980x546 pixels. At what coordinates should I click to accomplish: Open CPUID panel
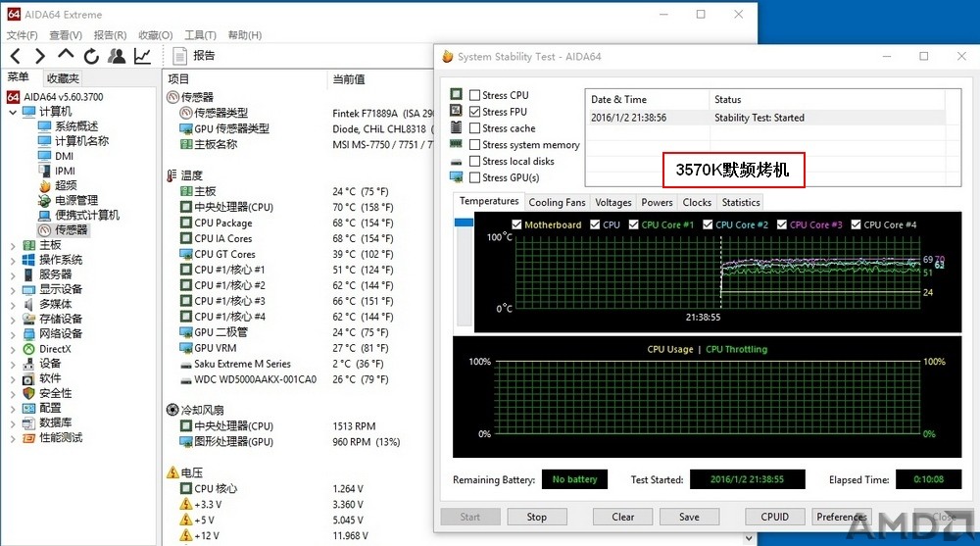[775, 517]
